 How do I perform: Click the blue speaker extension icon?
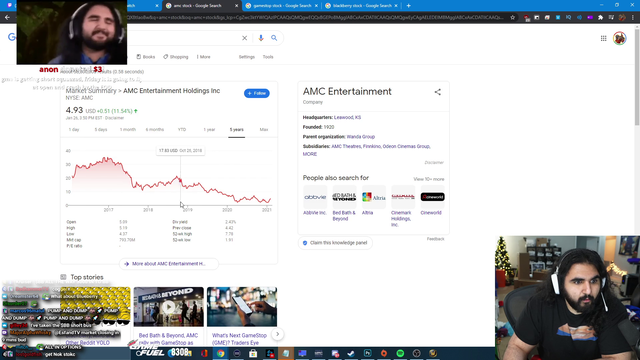click(579, 18)
